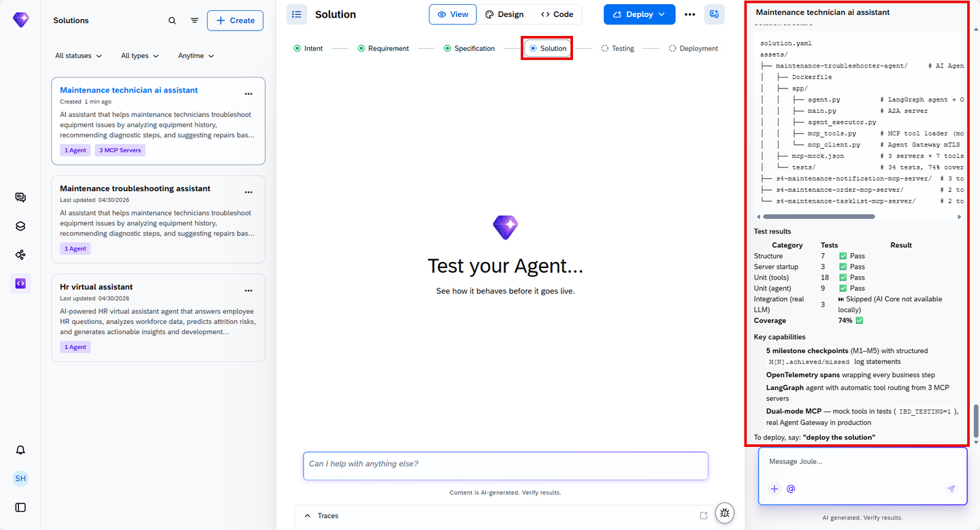Viewport: 980px width, 530px height.
Task: Open the header more options ellipsis
Action: pyautogui.click(x=690, y=14)
